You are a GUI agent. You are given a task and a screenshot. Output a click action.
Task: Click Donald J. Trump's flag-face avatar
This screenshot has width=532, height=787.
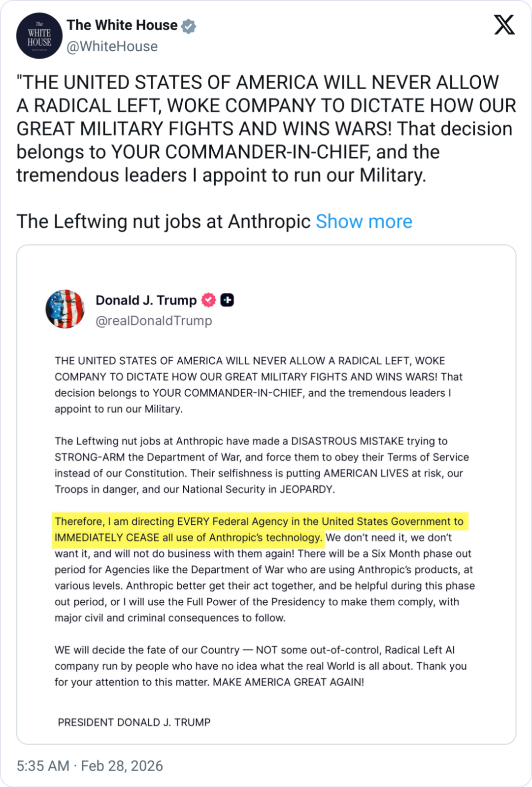coord(65,309)
